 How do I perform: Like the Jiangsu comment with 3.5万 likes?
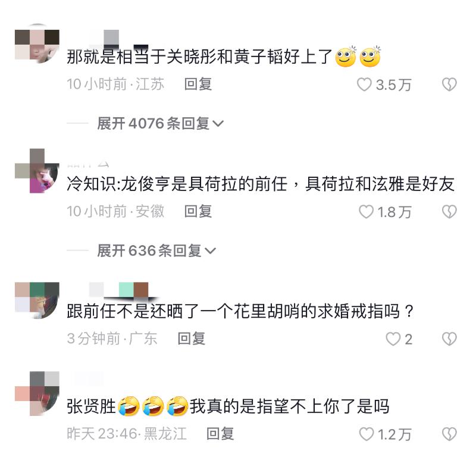click(364, 84)
